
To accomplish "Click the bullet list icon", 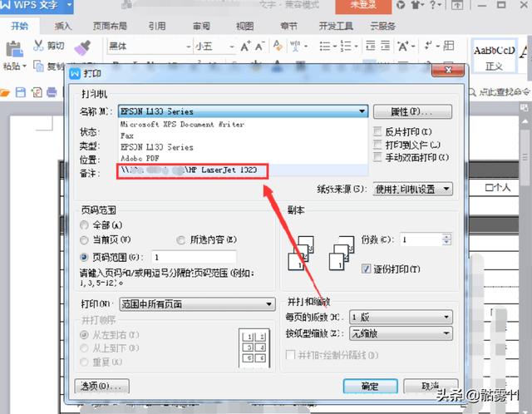I will click(x=325, y=46).
